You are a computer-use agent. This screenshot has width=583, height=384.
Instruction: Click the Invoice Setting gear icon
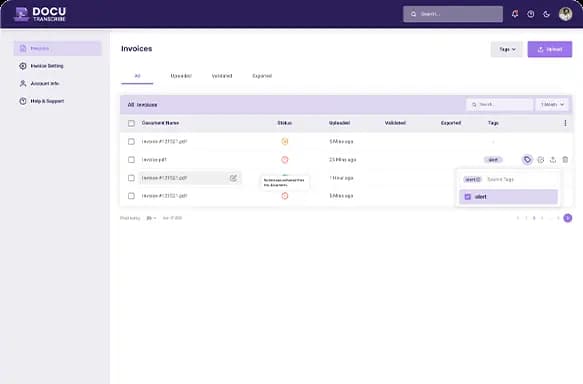(x=23, y=66)
